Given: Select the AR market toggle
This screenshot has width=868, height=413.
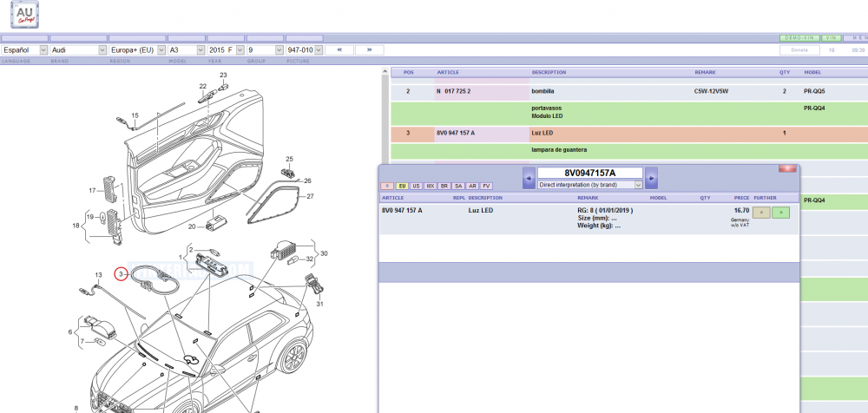Looking at the screenshot, I should (473, 187).
